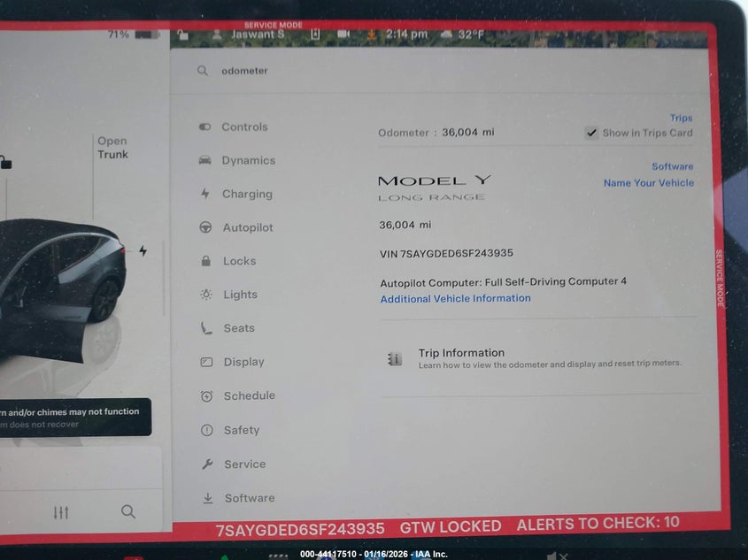Tap the orange software download icon in status bar
The height and width of the screenshot is (560, 748).
tap(371, 35)
